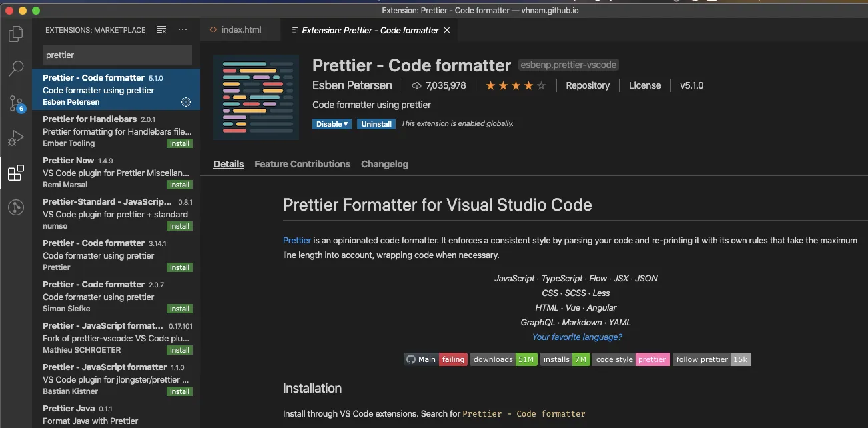Click Uninstall for the Prettier extension
The image size is (868, 428).
coord(376,124)
